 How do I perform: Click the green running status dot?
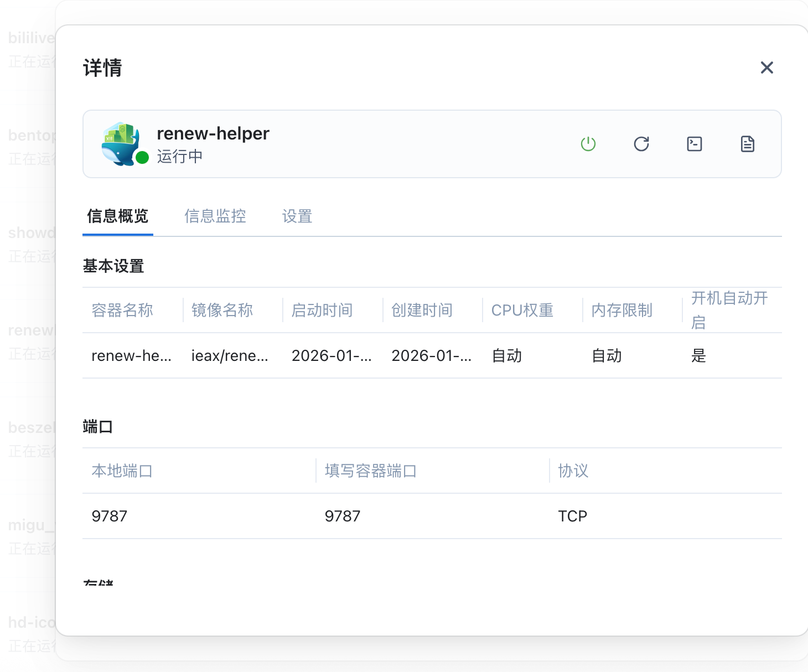click(x=142, y=158)
